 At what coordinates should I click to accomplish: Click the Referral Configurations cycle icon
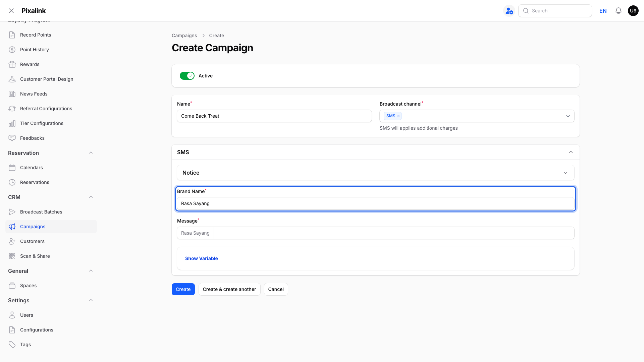coord(12,109)
